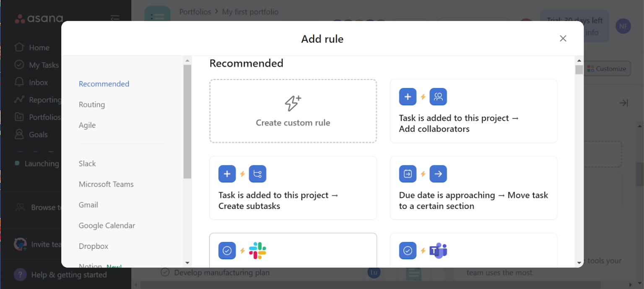Open Help & getting started question mark icon
The width and height of the screenshot is (644, 289).
[x=20, y=274]
